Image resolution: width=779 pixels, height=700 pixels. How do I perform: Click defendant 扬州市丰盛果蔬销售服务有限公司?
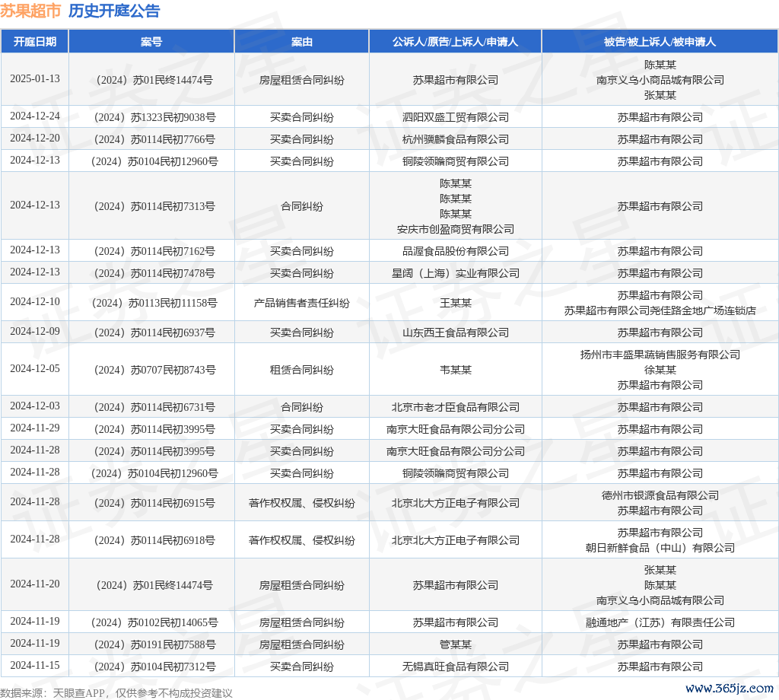click(660, 355)
